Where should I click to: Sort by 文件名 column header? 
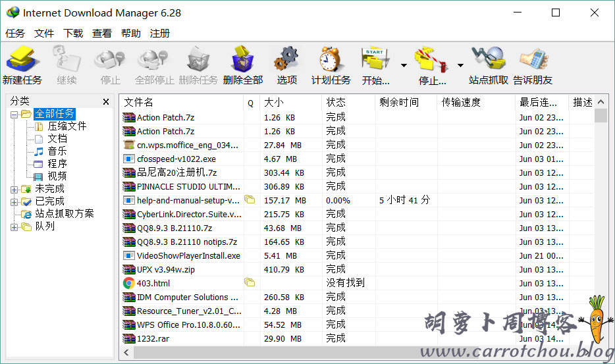181,103
